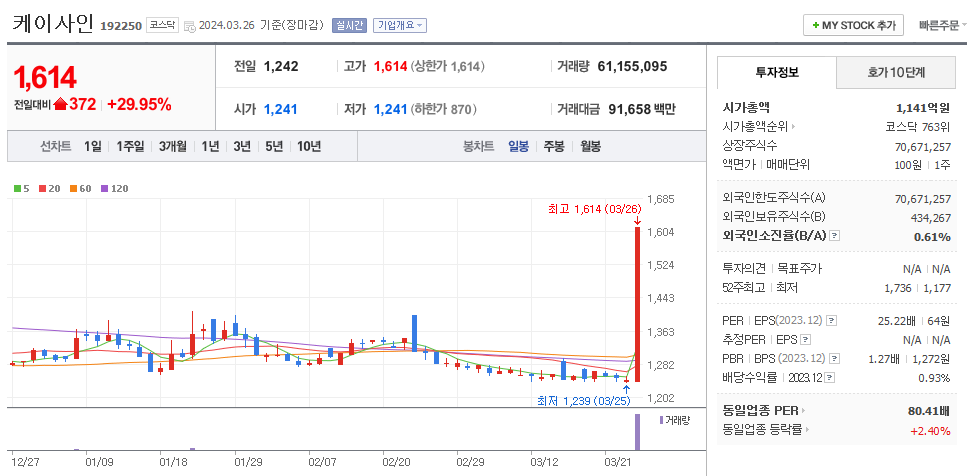The image size is (974, 476).
Task: Click the 투자의견 label
Action: [x=745, y=269]
